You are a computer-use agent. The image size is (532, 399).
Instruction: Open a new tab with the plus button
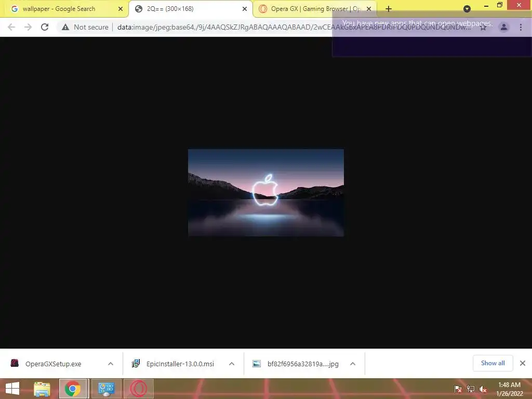[389, 9]
